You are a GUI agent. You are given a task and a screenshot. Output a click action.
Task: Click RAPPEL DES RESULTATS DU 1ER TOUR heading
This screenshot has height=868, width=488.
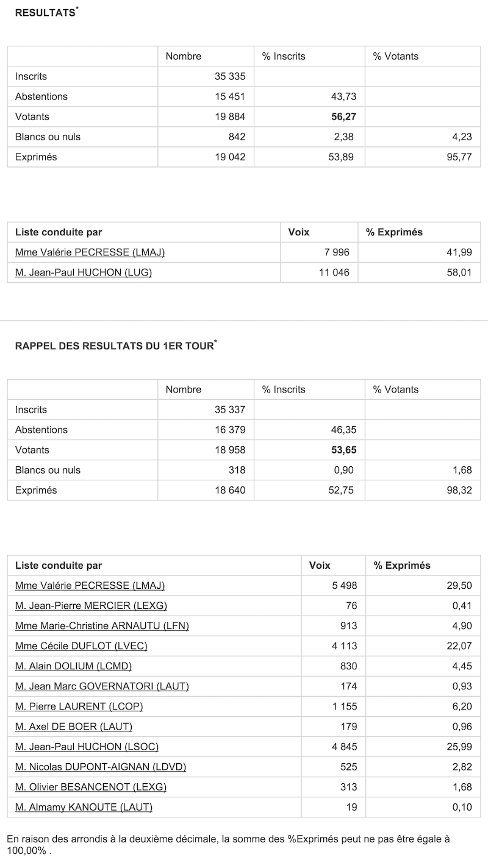(114, 346)
